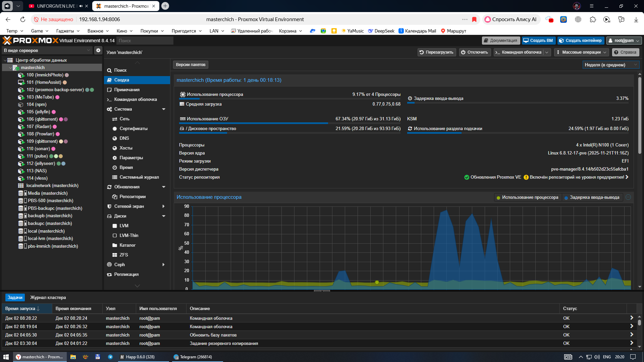Expand the Firewall submenu arrow
This screenshot has width=644, height=362.
pos(163,206)
